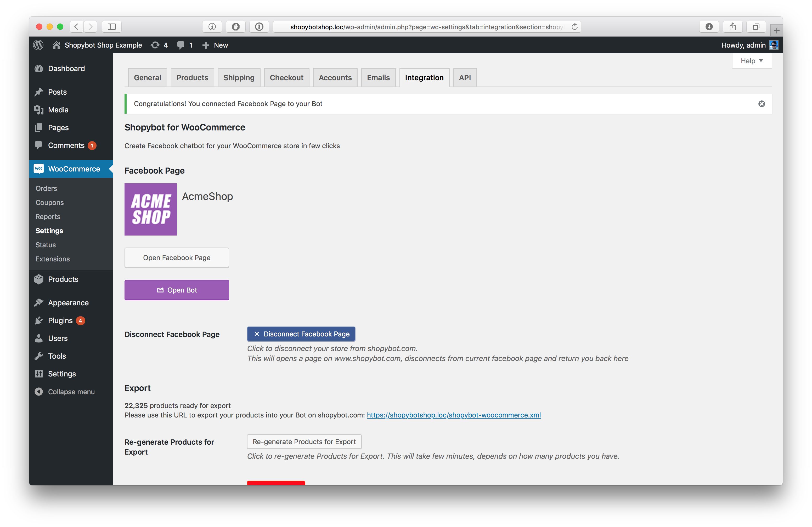Switch to the Accounts tab
The height and width of the screenshot is (527, 812).
[335, 78]
